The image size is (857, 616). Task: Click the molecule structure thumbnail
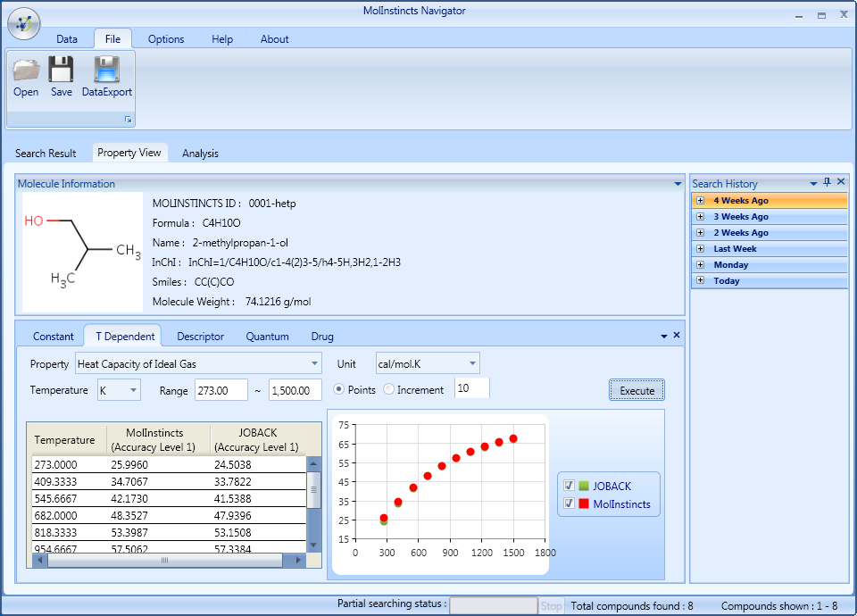pyautogui.click(x=82, y=252)
